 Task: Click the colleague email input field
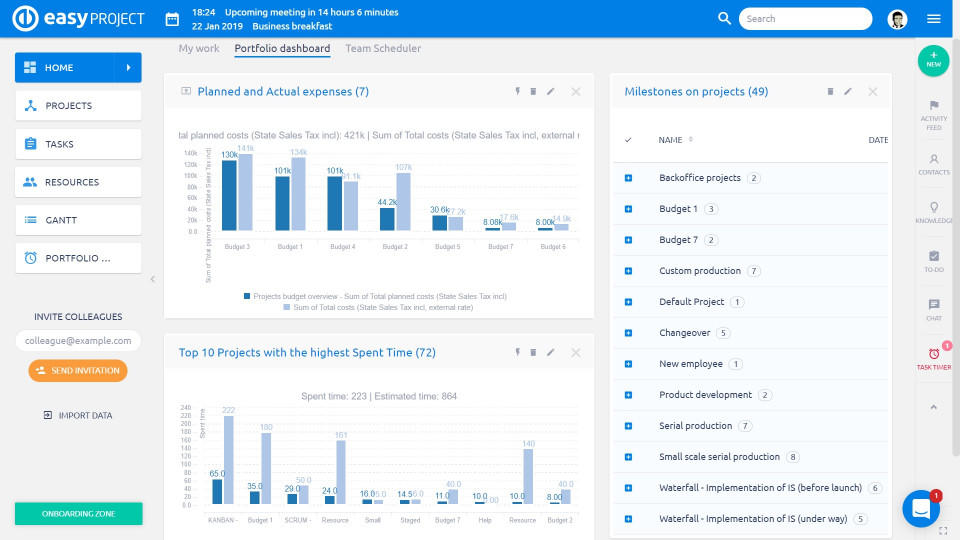78,341
